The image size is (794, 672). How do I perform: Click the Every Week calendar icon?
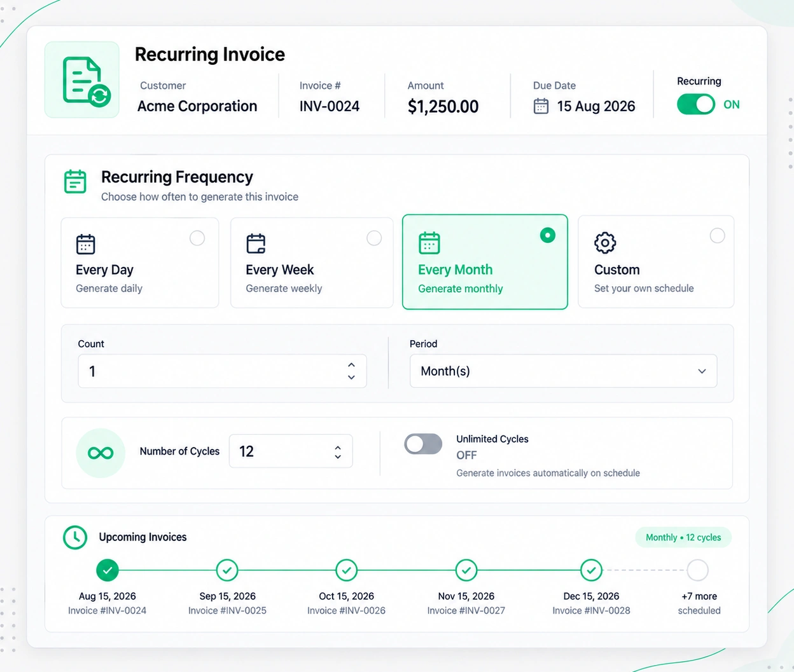pos(256,243)
